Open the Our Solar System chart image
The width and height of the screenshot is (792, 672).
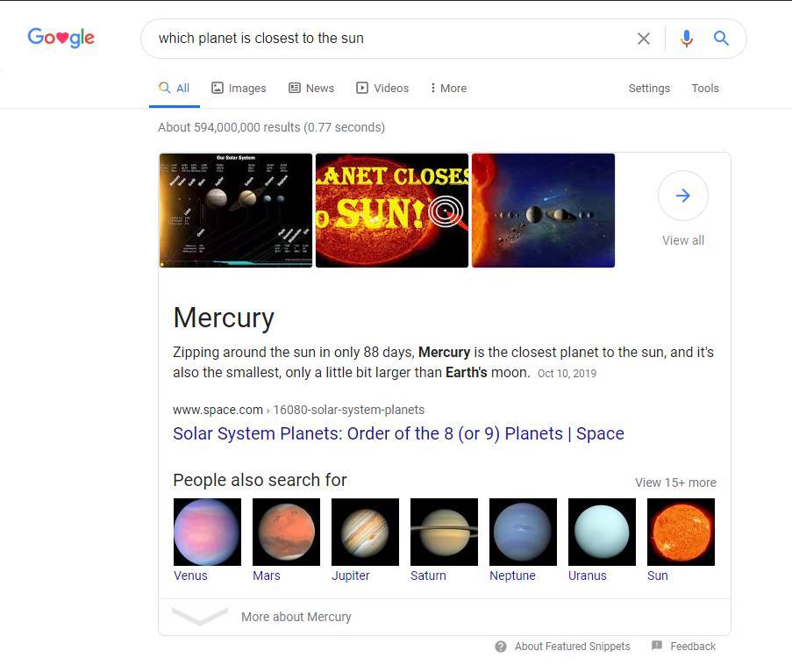235,211
